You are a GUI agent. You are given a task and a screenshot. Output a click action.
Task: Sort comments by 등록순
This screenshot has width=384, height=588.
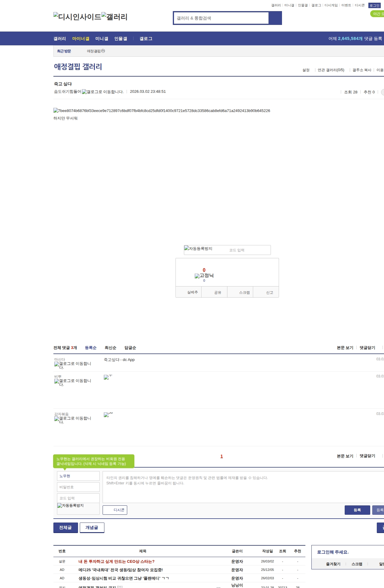tap(91, 348)
